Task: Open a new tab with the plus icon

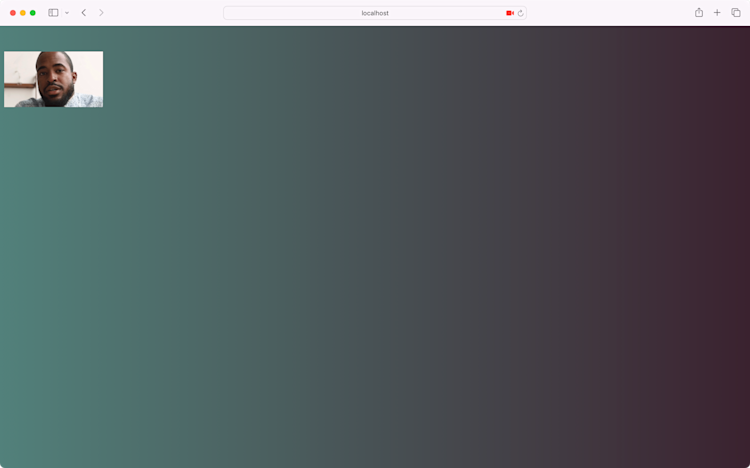Action: [717, 13]
